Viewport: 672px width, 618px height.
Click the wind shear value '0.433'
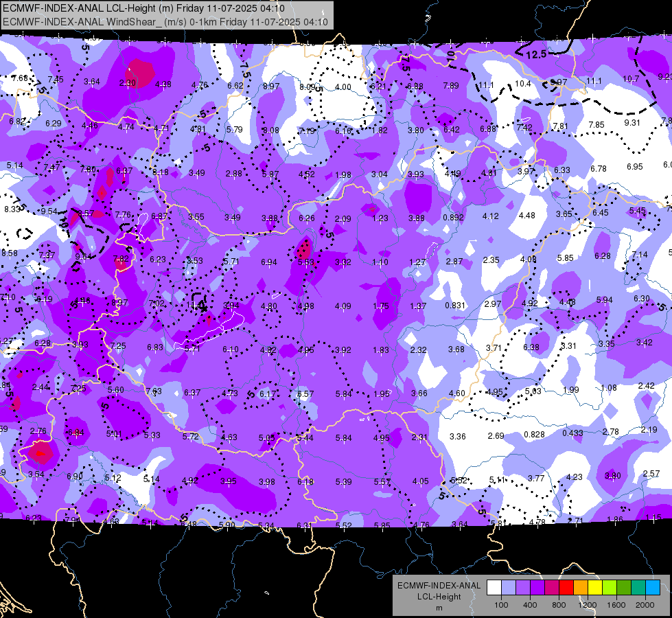tap(572, 433)
